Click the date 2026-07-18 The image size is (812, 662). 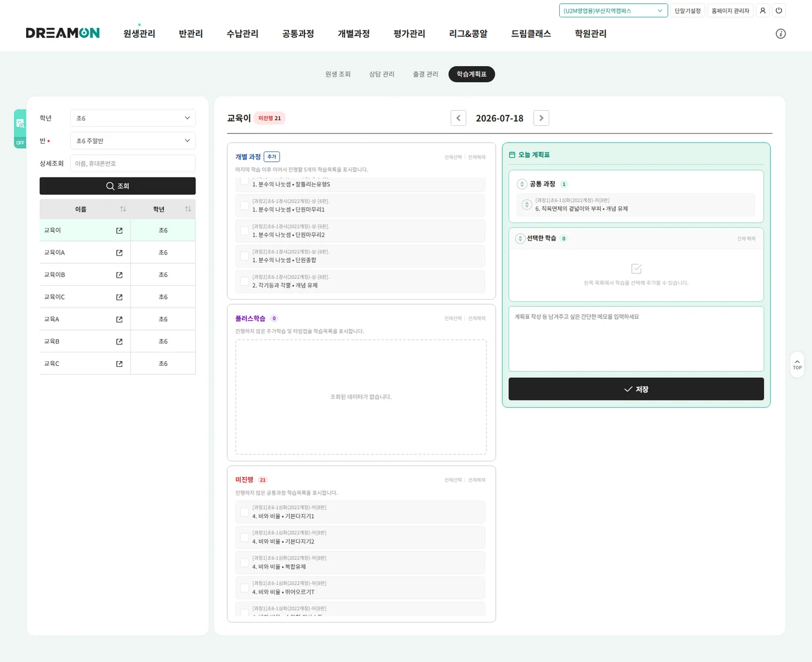[499, 118]
